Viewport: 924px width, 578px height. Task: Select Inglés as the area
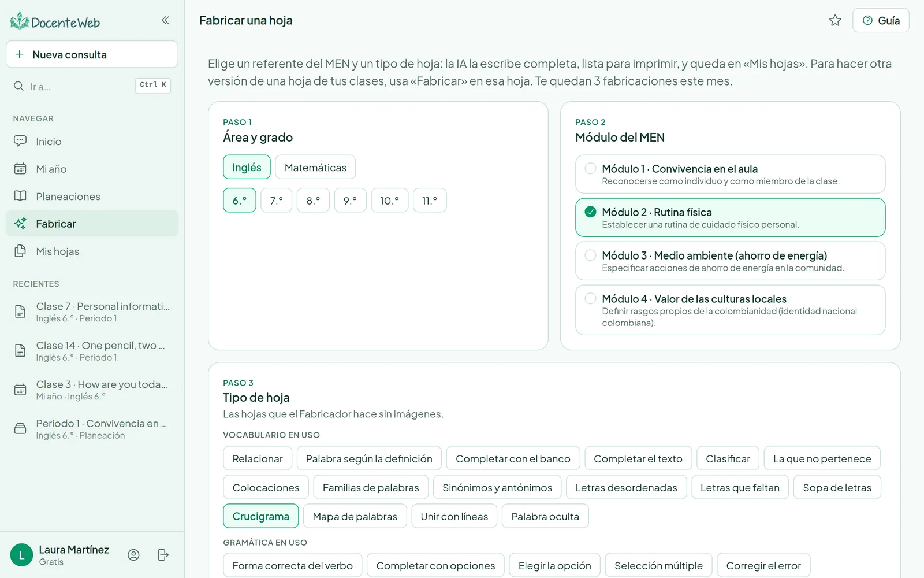pyautogui.click(x=247, y=167)
